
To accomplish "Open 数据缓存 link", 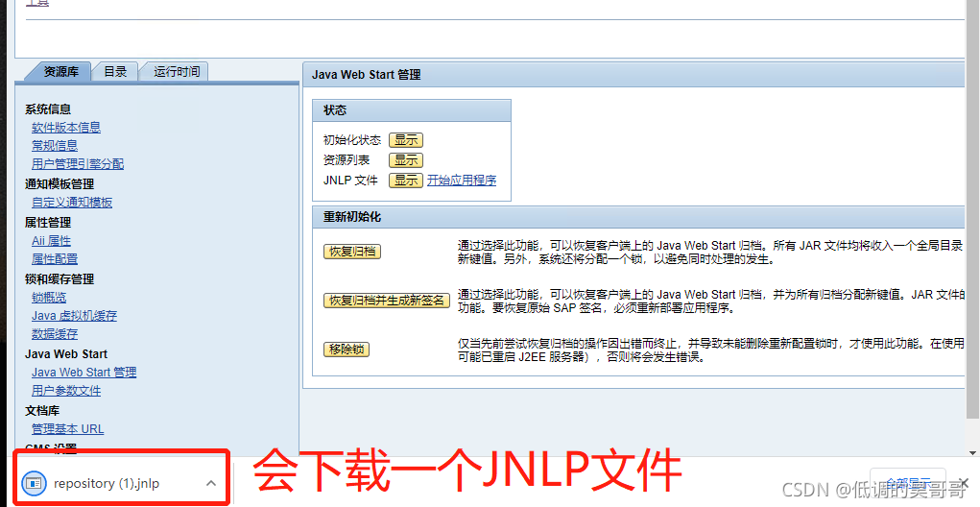I will pyautogui.click(x=55, y=334).
